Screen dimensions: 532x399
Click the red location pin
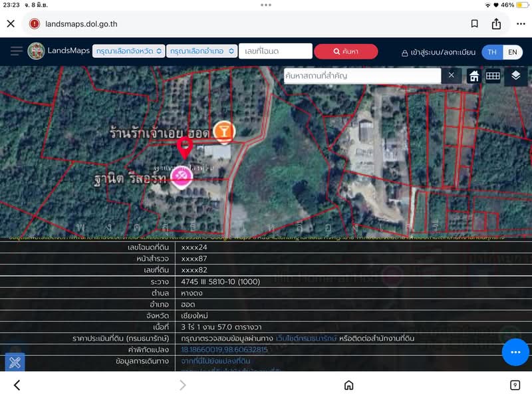[185, 148]
